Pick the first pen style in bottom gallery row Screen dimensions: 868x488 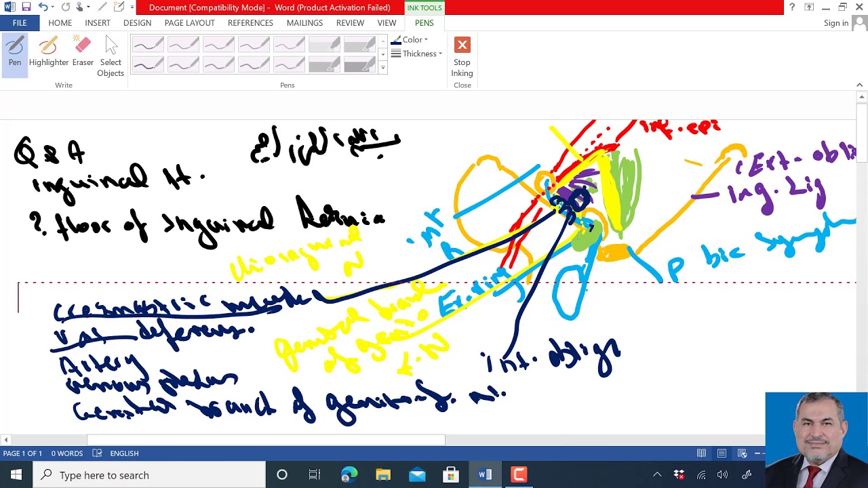tap(148, 64)
